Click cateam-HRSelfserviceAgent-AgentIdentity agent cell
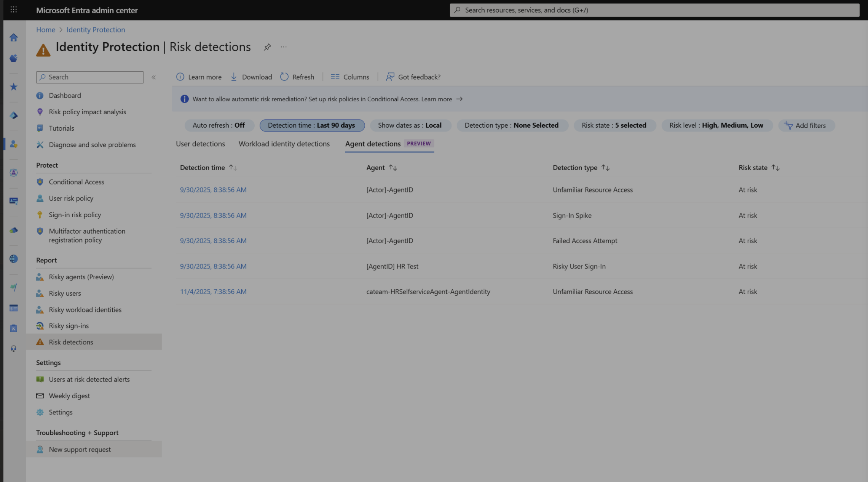868x482 pixels. pyautogui.click(x=428, y=291)
